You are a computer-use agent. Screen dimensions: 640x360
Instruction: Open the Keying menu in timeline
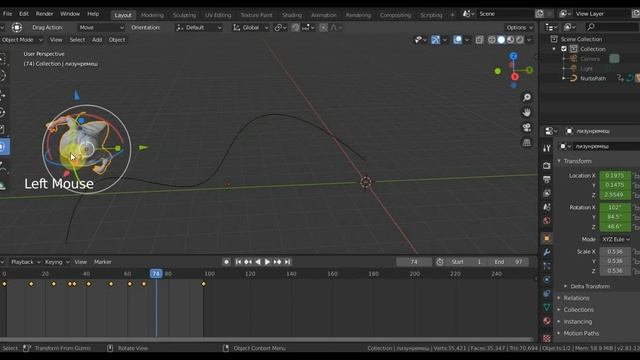(x=57, y=262)
